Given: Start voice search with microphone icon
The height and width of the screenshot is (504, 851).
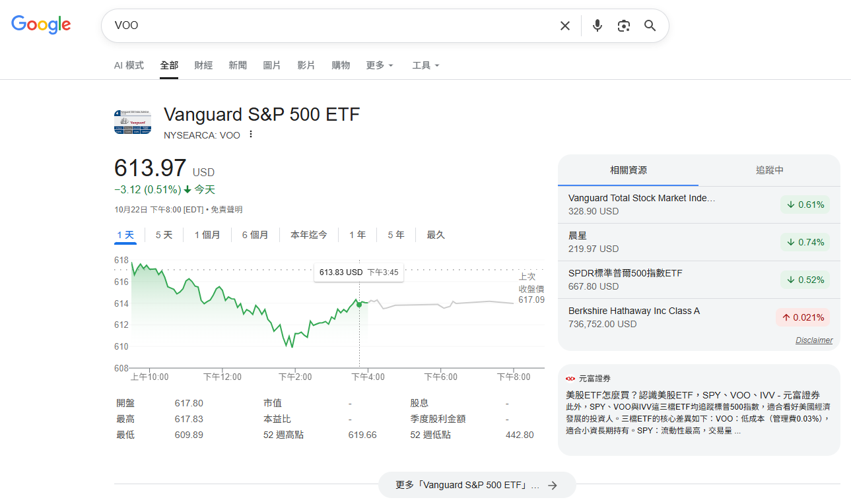Looking at the screenshot, I should 597,26.
